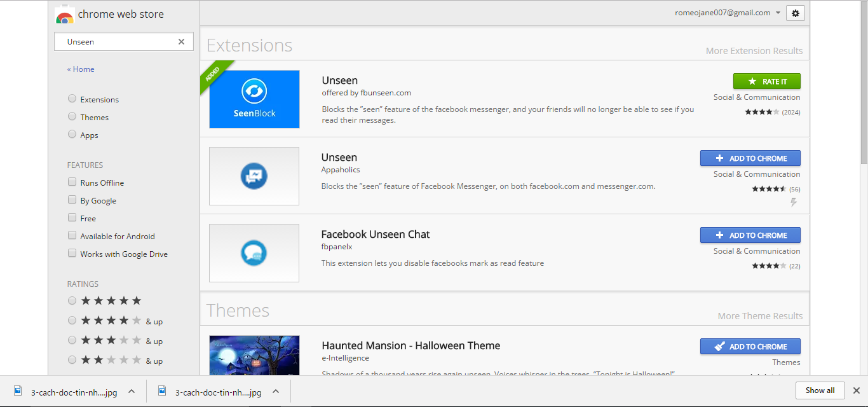This screenshot has height=407, width=868.
Task: Select the five stars rating filter
Action: click(72, 300)
